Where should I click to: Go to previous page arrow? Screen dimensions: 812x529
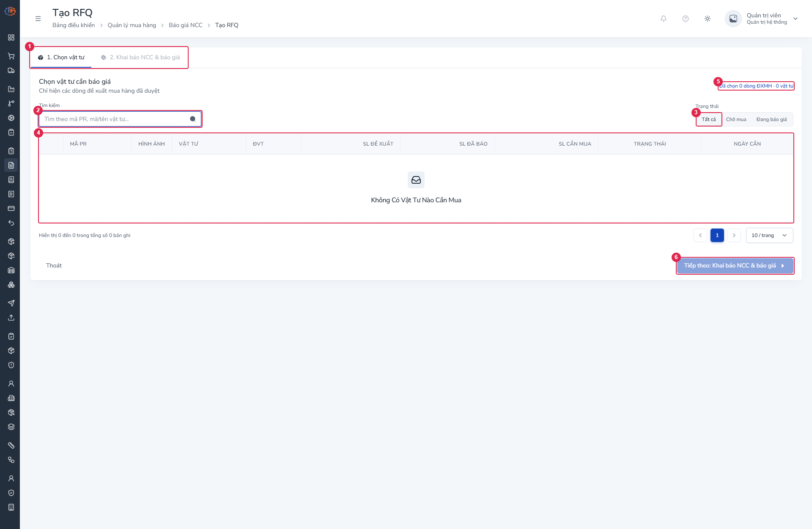tap(700, 235)
